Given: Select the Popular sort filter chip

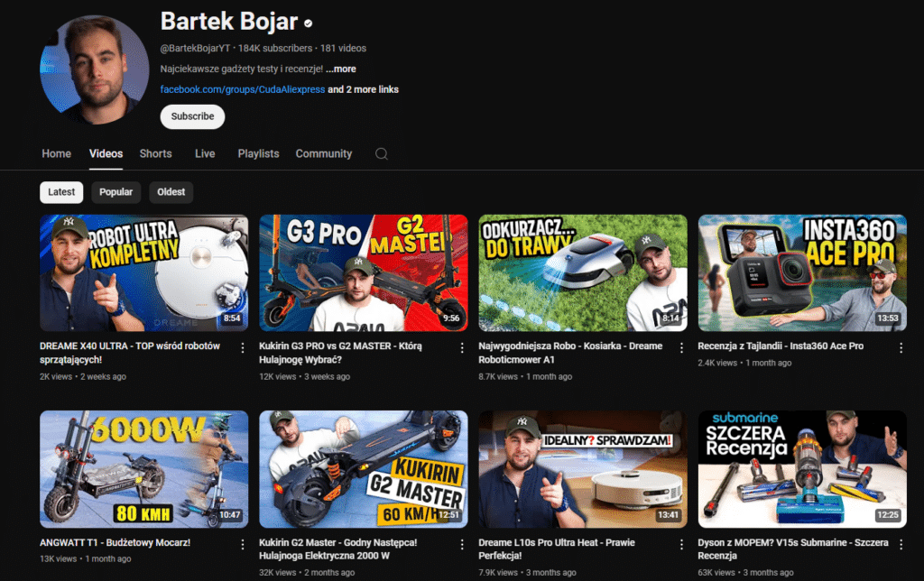Looking at the screenshot, I should click(115, 192).
